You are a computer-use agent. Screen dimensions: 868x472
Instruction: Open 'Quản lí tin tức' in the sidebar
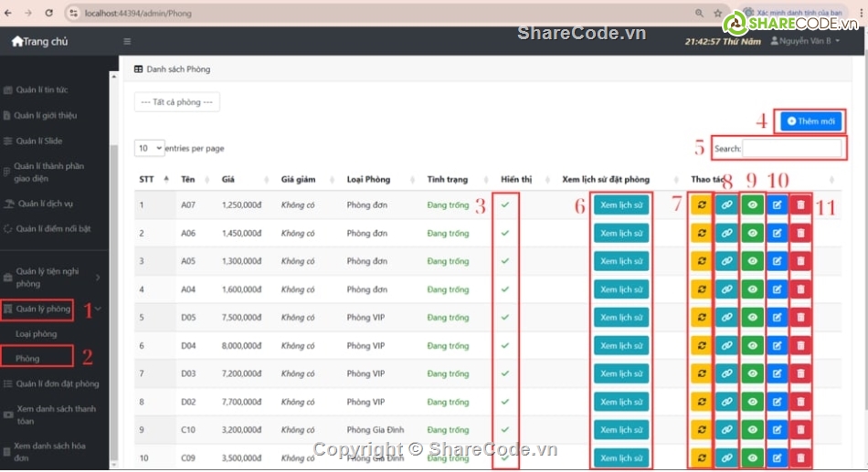coord(42,89)
